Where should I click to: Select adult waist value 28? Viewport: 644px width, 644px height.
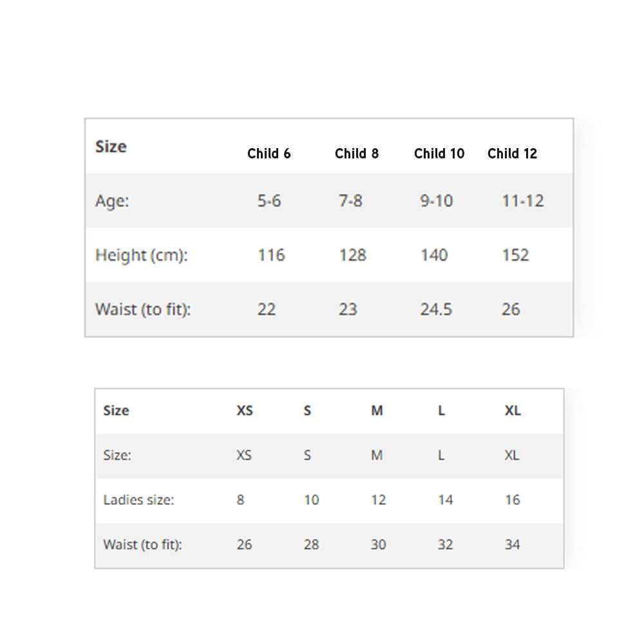click(x=311, y=545)
